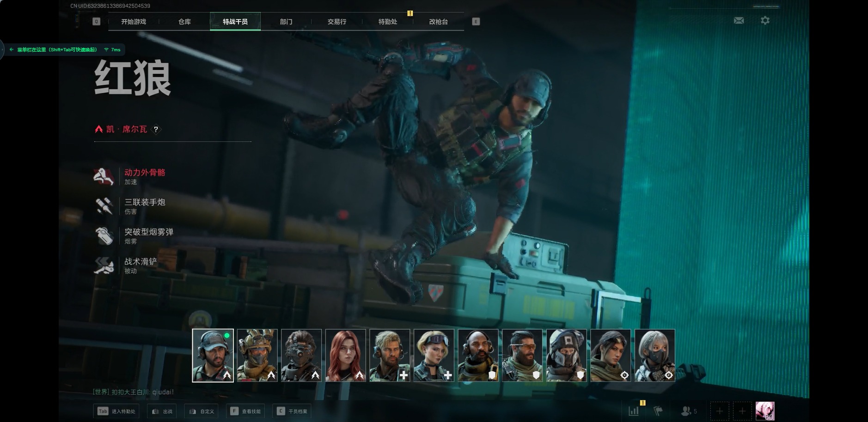Open the 干员档案 button
This screenshot has width=868, height=422.
point(292,411)
